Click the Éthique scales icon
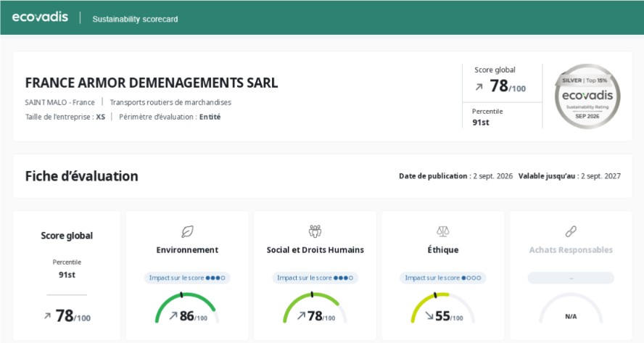 [x=442, y=231]
